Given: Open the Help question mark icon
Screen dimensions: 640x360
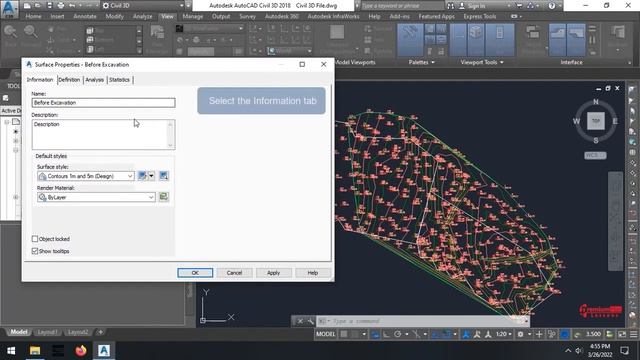Looking at the screenshot, I should [552, 6].
